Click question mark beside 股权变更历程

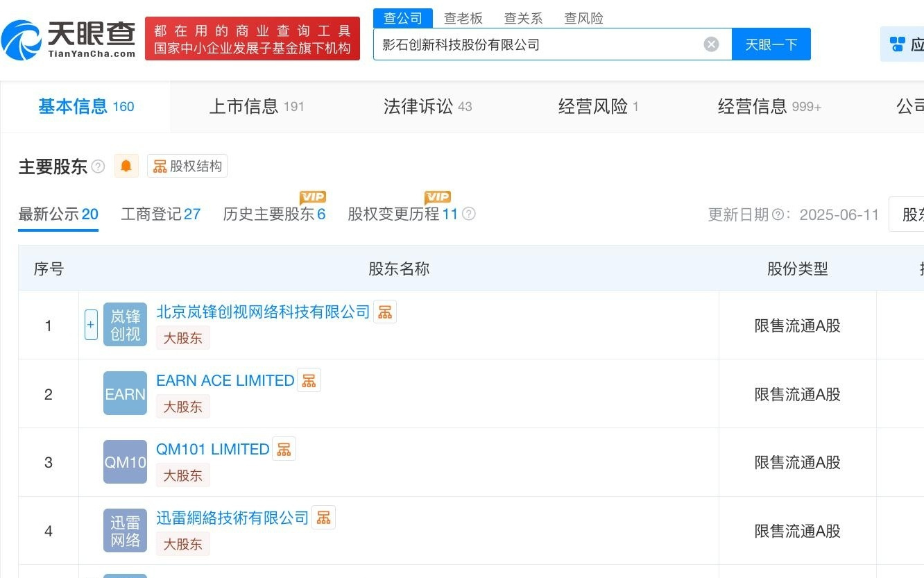pos(468,214)
